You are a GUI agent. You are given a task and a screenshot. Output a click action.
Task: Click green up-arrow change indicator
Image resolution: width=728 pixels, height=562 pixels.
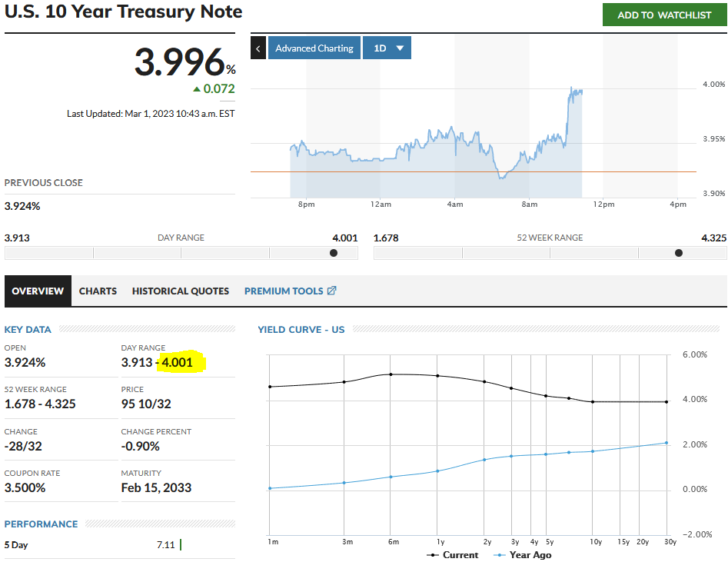click(x=197, y=88)
